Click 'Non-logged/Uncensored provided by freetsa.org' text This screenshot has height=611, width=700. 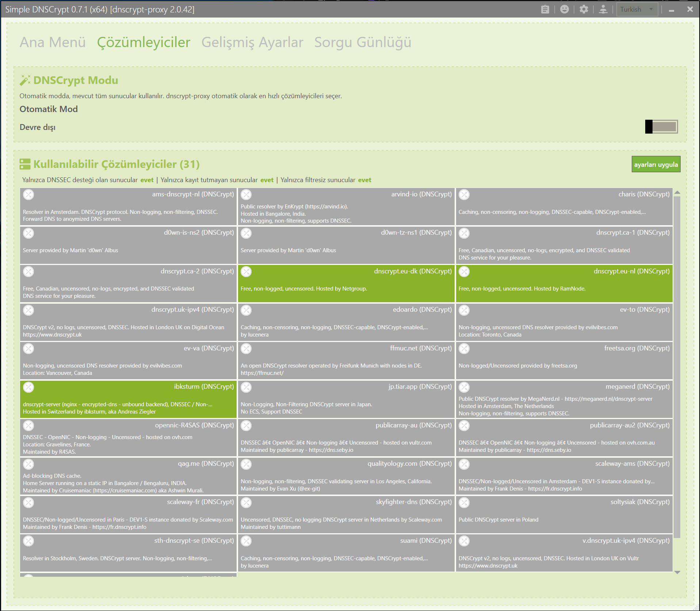point(518,366)
